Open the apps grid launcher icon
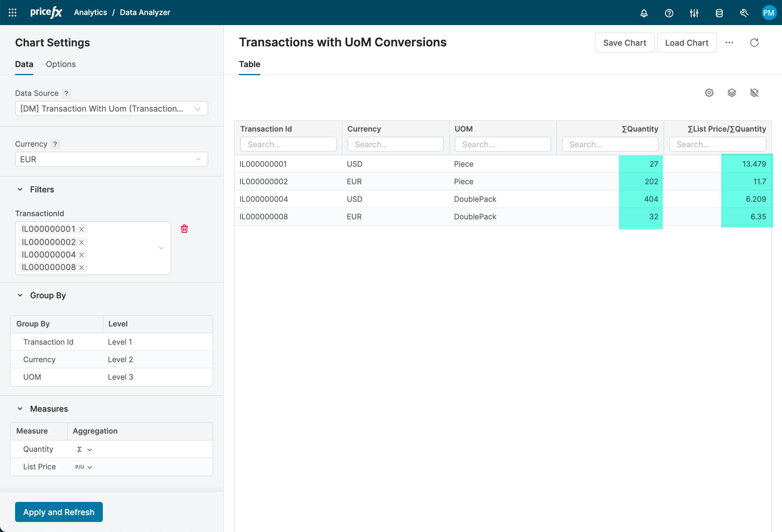782x532 pixels. click(x=13, y=13)
